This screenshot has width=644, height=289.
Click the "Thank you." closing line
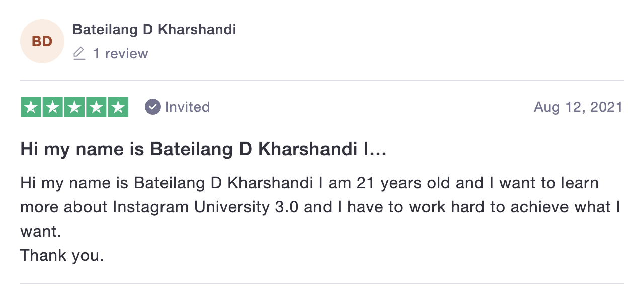tap(62, 256)
